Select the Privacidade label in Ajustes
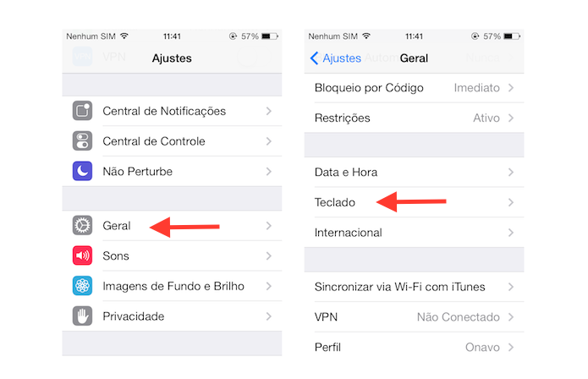 (134, 316)
